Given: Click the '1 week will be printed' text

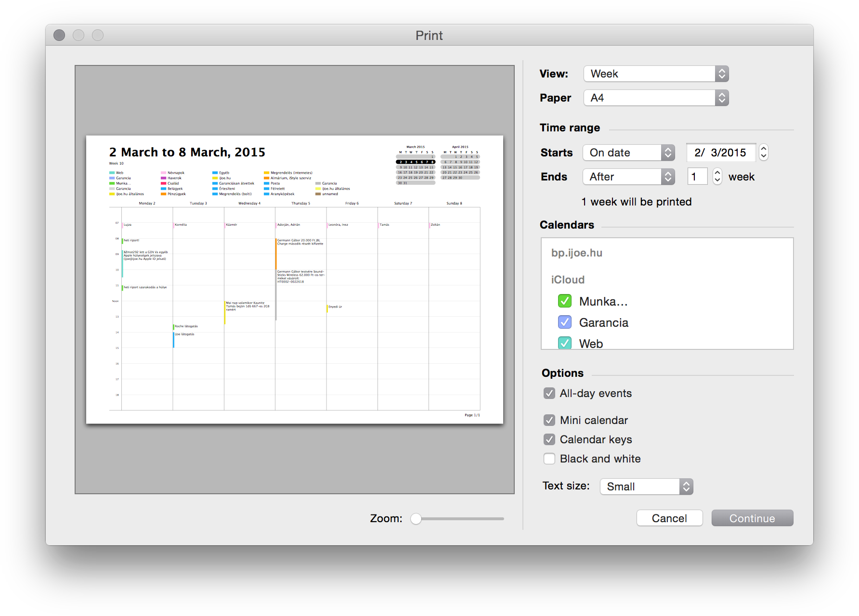Looking at the screenshot, I should [x=637, y=202].
